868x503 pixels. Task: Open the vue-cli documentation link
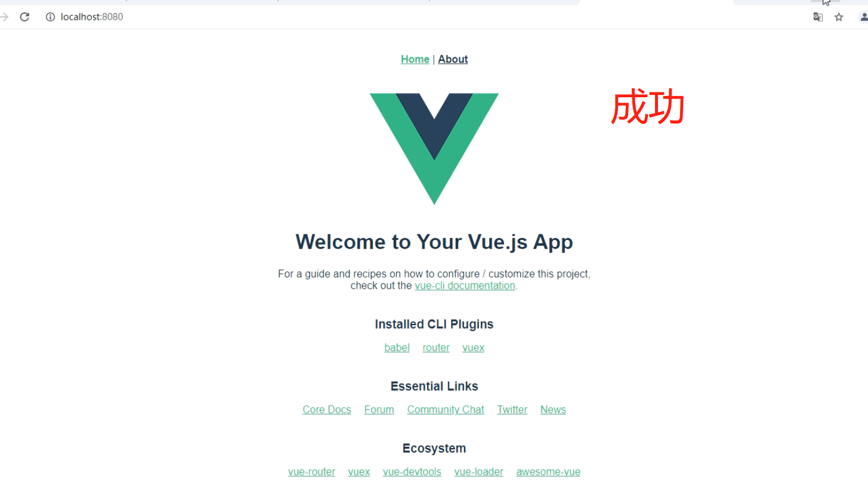coord(465,285)
